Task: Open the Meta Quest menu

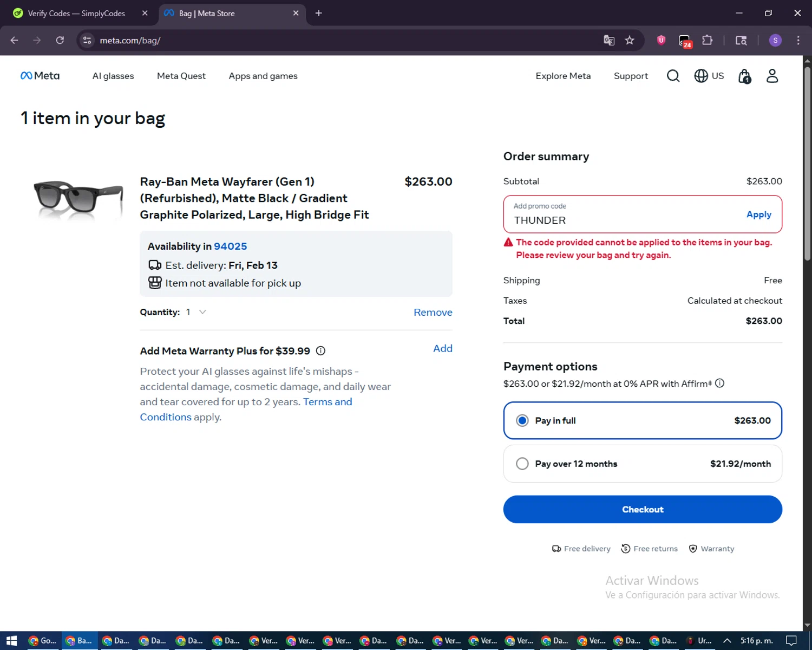Action: click(x=181, y=76)
